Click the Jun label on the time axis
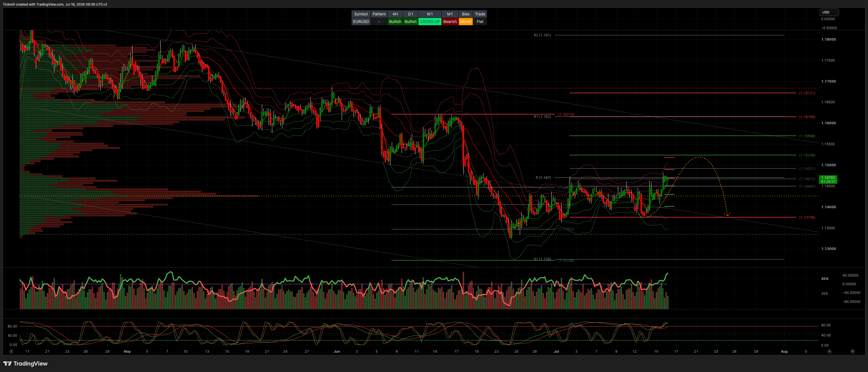This screenshot has width=868, height=372. click(x=337, y=352)
